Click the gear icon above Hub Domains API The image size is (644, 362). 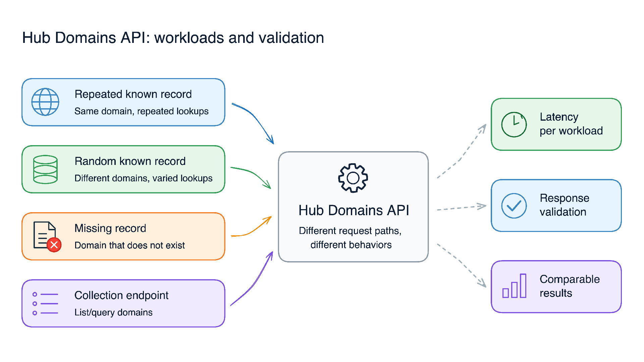(353, 178)
